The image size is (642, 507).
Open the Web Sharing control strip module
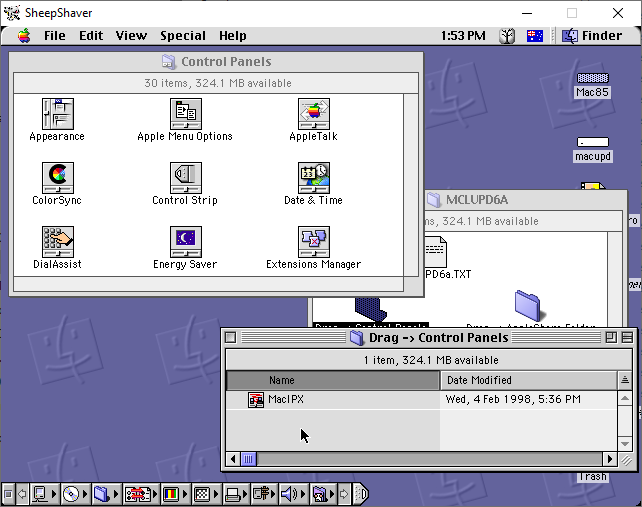pos(323,494)
